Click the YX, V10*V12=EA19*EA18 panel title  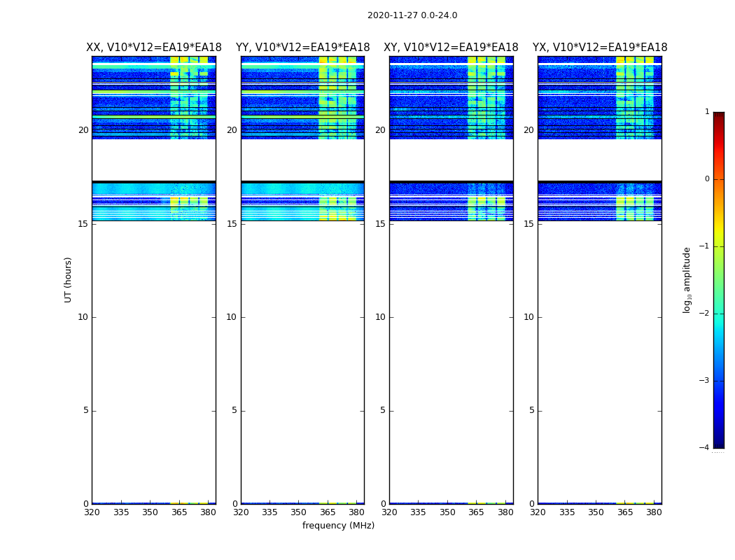click(x=600, y=48)
